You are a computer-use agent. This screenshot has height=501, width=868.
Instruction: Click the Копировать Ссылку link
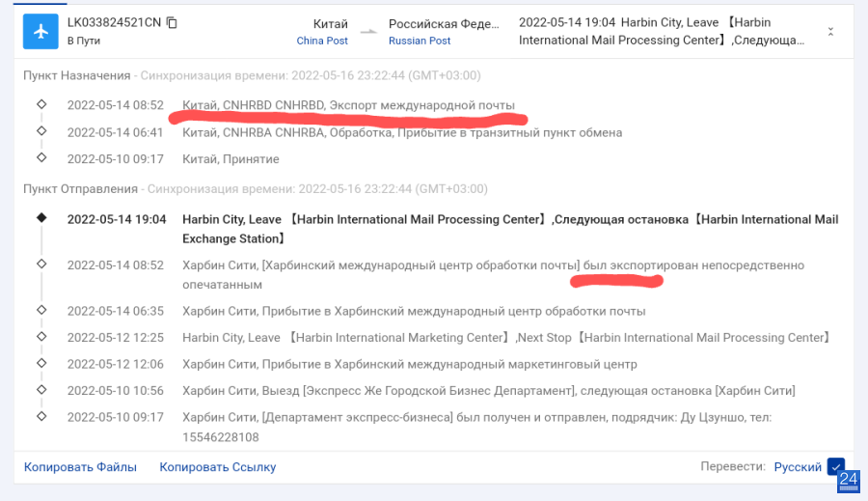(x=218, y=466)
